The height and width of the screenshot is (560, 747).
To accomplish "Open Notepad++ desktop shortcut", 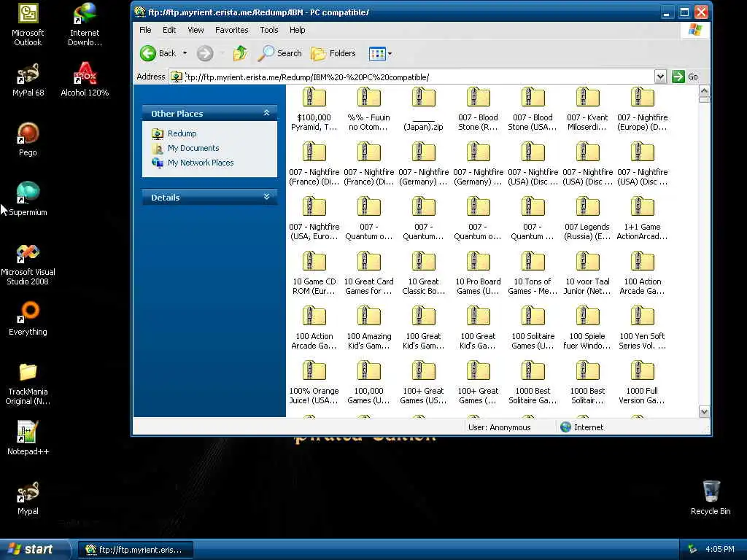I will click(x=28, y=438).
